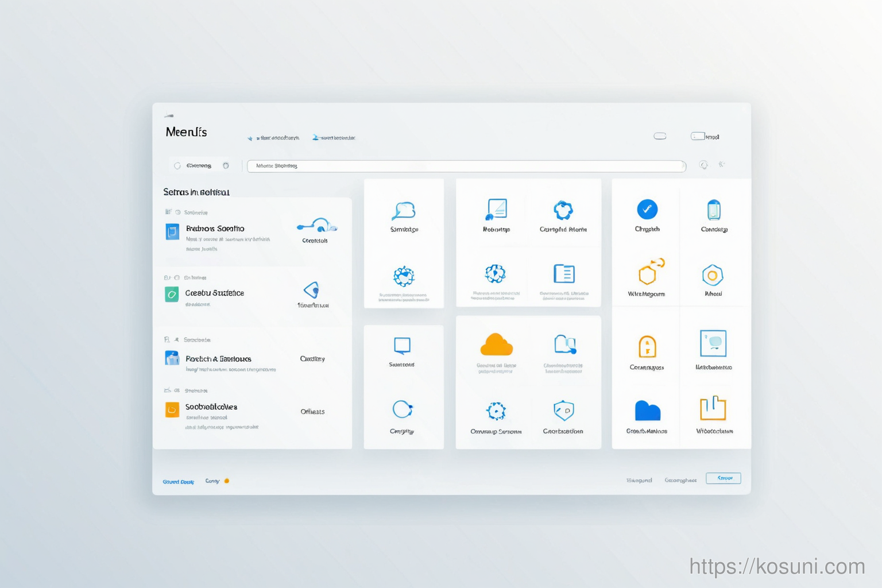Viewport: 882px width, 588px height.
Task: Expand the first list section header icon
Action: pyautogui.click(x=168, y=212)
